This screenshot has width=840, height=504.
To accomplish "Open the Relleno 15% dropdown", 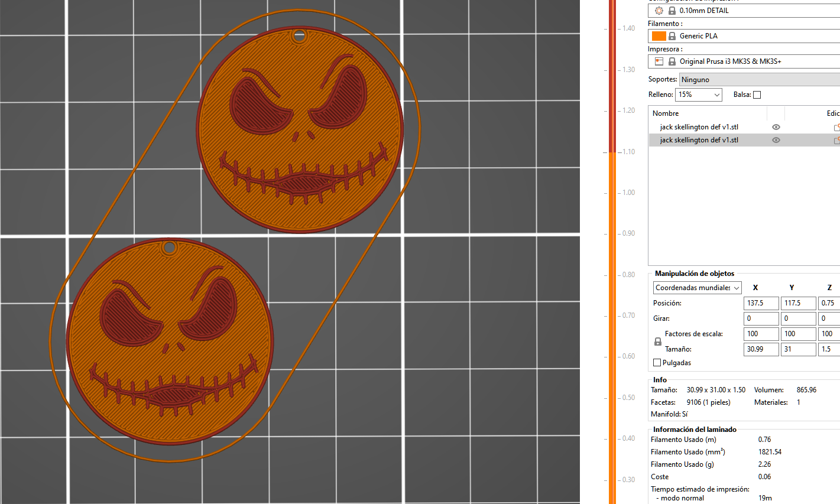I will [x=699, y=95].
